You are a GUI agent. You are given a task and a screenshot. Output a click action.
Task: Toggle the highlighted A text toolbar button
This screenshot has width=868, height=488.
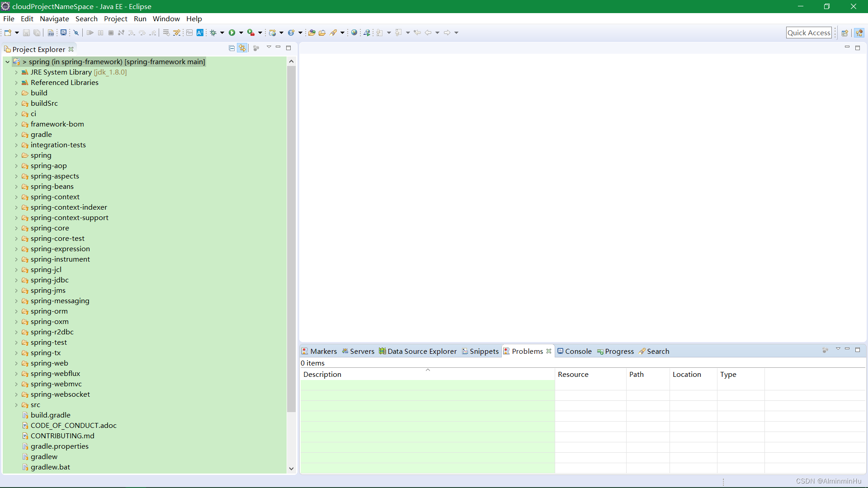pos(200,33)
